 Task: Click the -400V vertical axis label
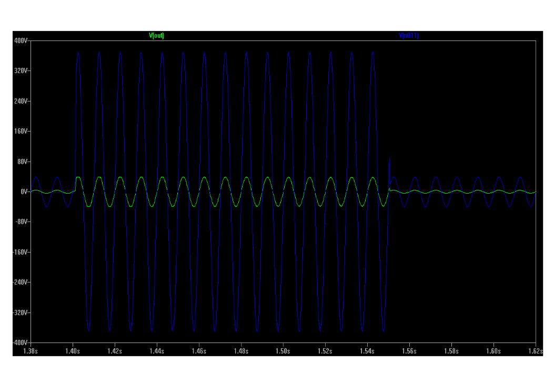click(x=20, y=343)
